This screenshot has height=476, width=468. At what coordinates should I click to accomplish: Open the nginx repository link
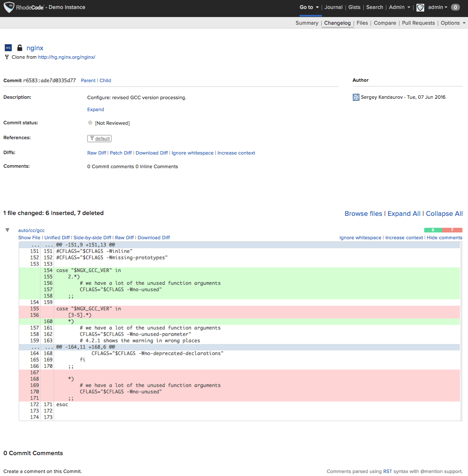click(x=35, y=48)
